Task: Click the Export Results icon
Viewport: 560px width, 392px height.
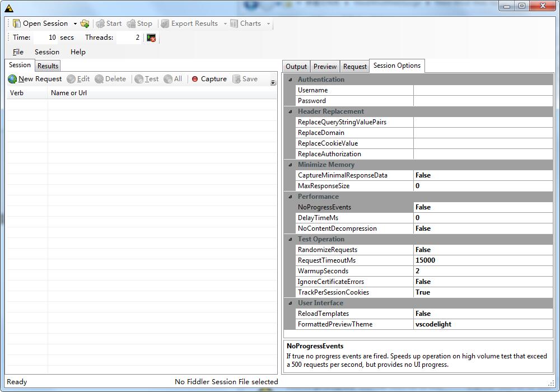Action: tap(165, 24)
